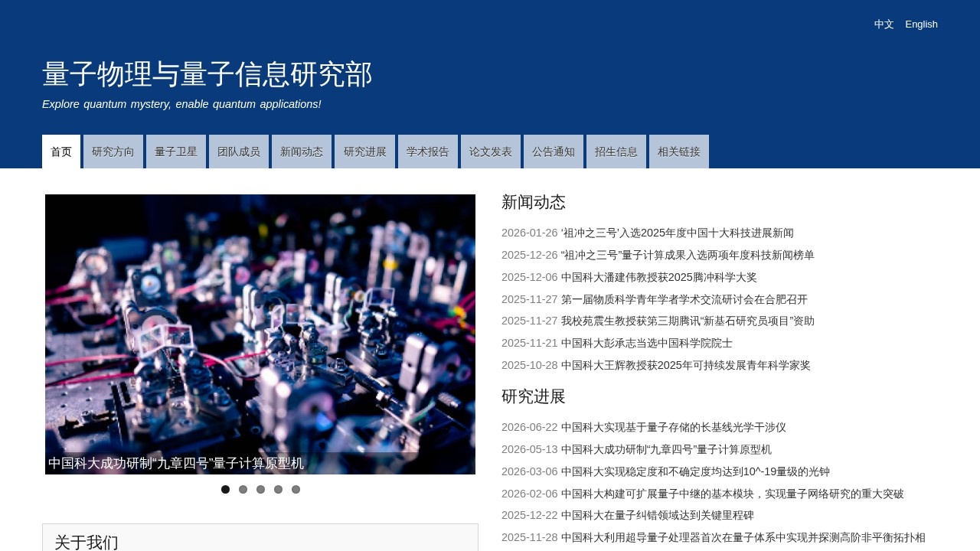The height and width of the screenshot is (551, 980).
Task: Open the 量子物理与量子信息研究部 site title
Action: (207, 74)
